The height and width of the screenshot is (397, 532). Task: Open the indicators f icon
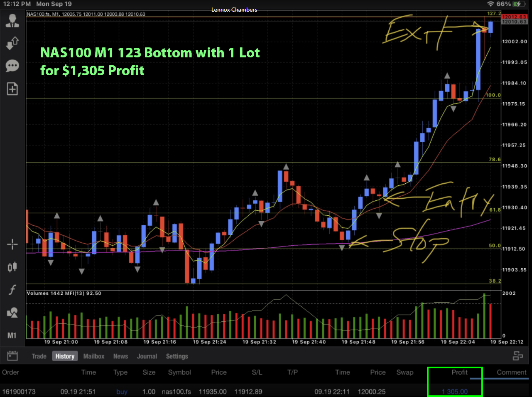point(12,289)
